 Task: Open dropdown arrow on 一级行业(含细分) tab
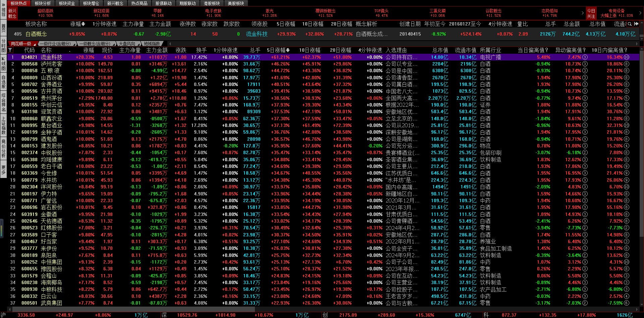[73, 44]
